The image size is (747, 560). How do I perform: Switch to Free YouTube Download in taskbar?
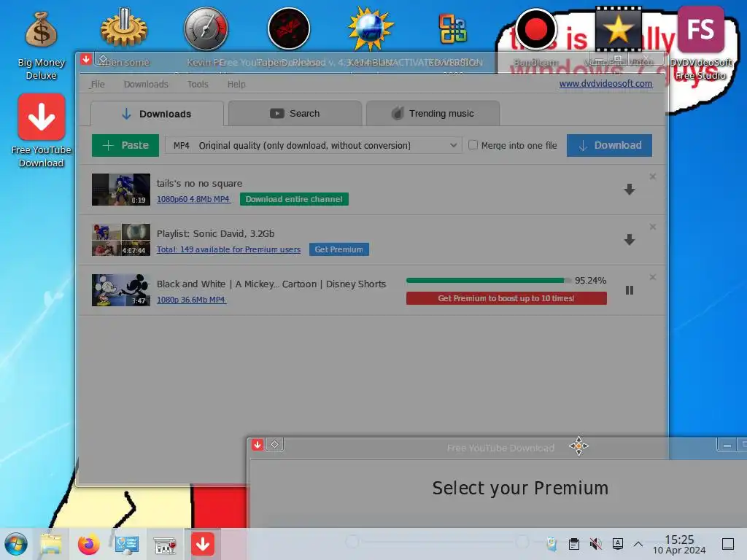[x=203, y=544]
